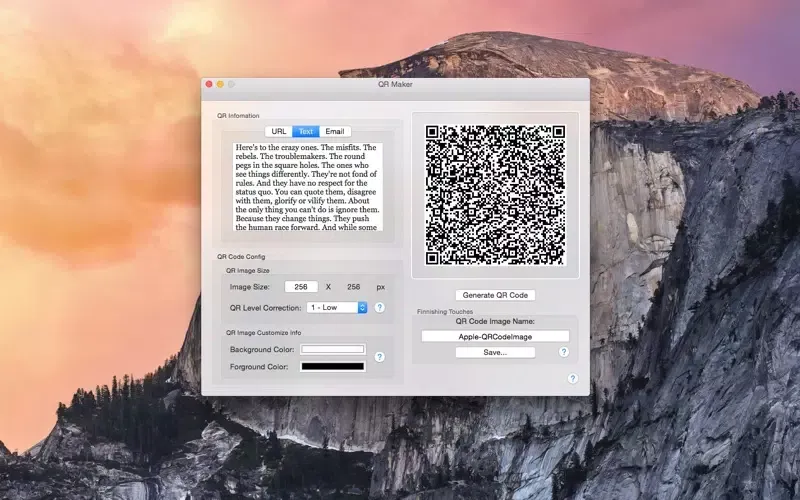Close the QR Maker window
Screen dimensions: 800x500
[209, 84]
